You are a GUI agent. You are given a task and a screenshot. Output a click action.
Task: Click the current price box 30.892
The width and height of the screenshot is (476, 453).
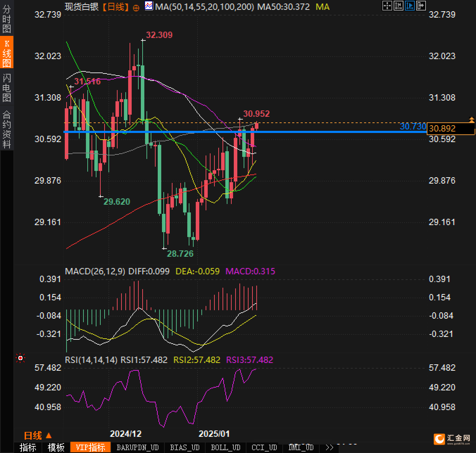[x=451, y=129]
